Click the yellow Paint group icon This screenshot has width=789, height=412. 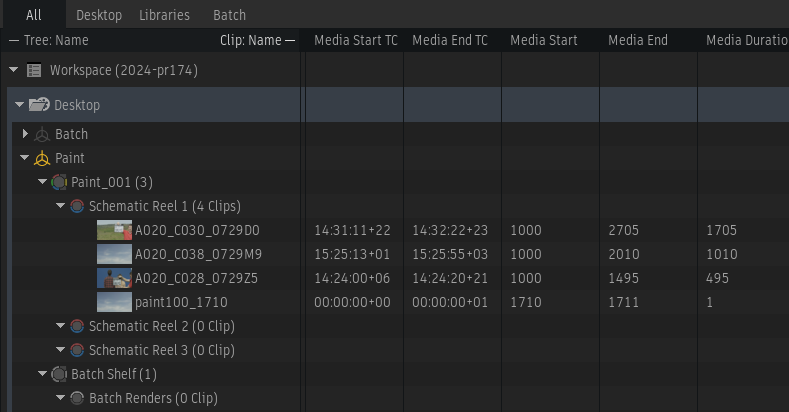pyautogui.click(x=41, y=158)
